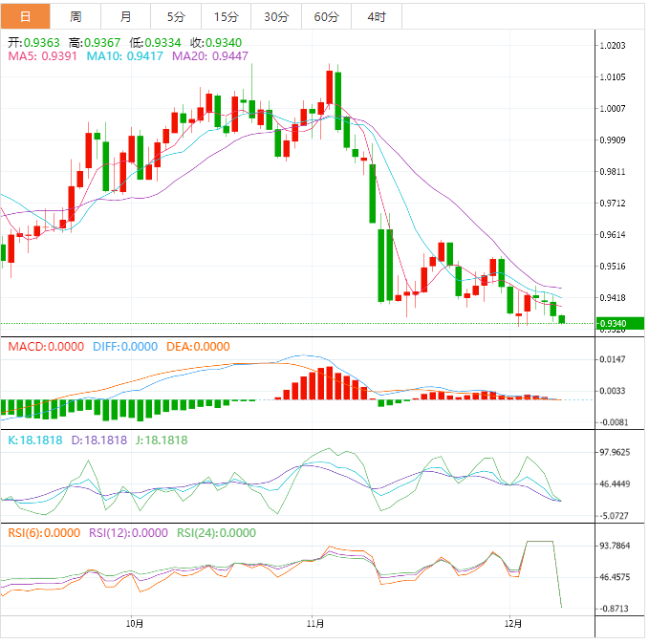Select the 60分 timeframe tab

(x=326, y=17)
